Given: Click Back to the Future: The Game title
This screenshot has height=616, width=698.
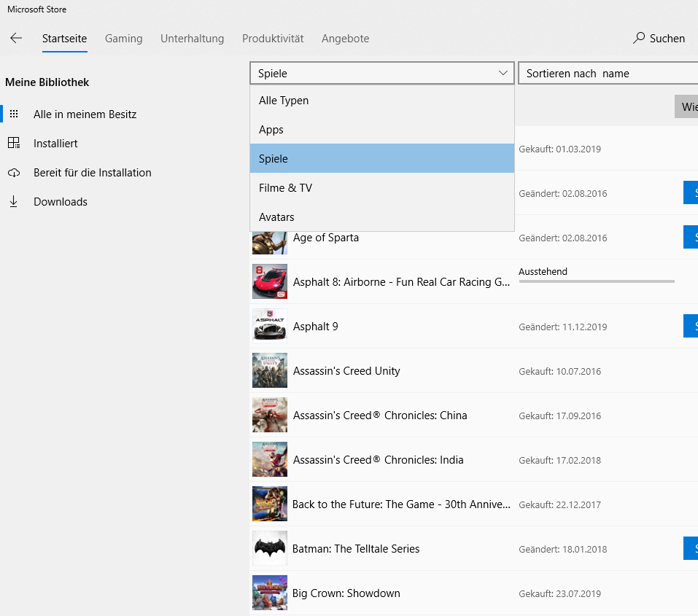Looking at the screenshot, I should pos(401,504).
